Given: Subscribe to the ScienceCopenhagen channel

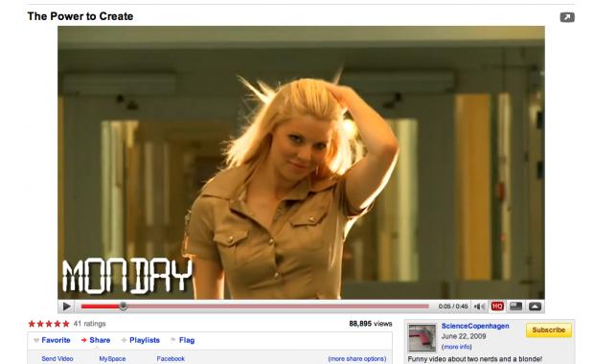Looking at the screenshot, I should point(549,330).
